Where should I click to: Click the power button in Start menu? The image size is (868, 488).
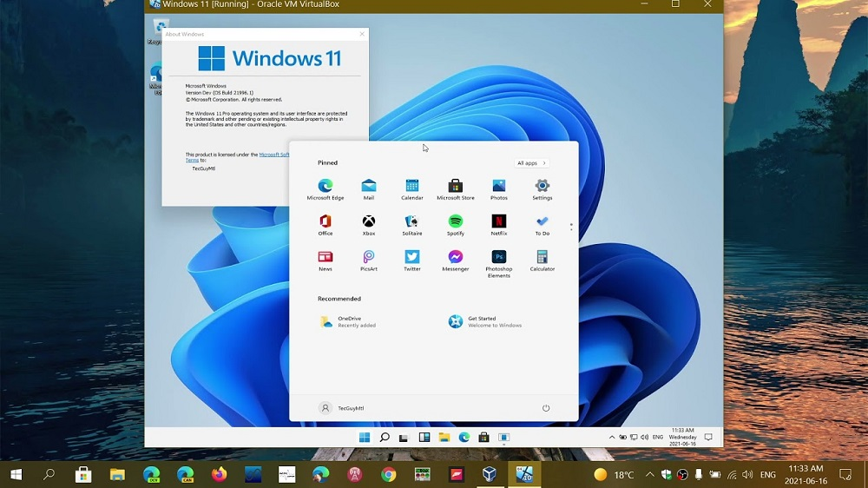[546, 408]
